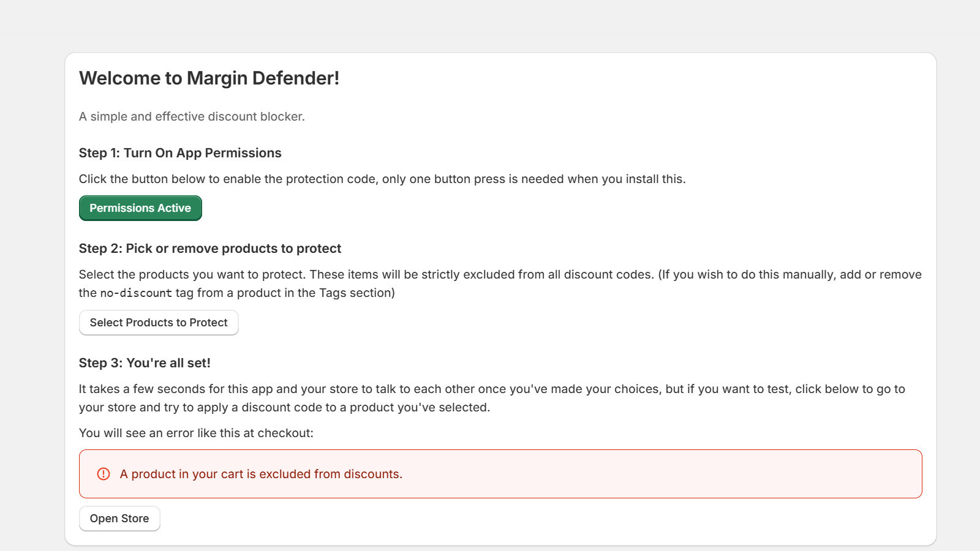Click the checkout error explanation sentence
The width and height of the screenshot is (980, 551).
(x=196, y=432)
